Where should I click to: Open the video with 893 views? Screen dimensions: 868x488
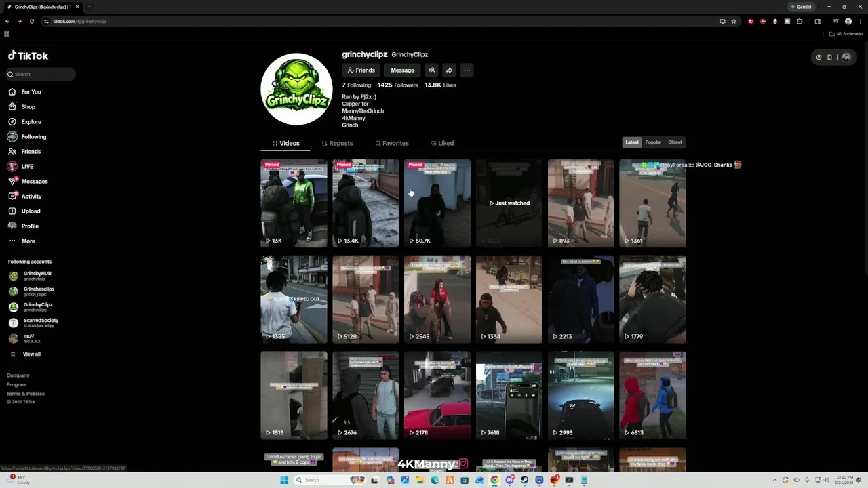(x=581, y=203)
